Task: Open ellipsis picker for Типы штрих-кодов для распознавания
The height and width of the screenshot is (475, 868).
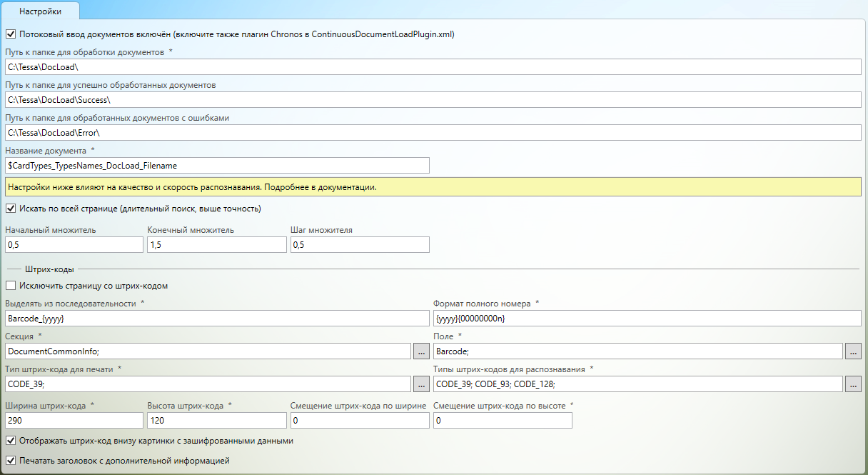Action: pyautogui.click(x=852, y=384)
